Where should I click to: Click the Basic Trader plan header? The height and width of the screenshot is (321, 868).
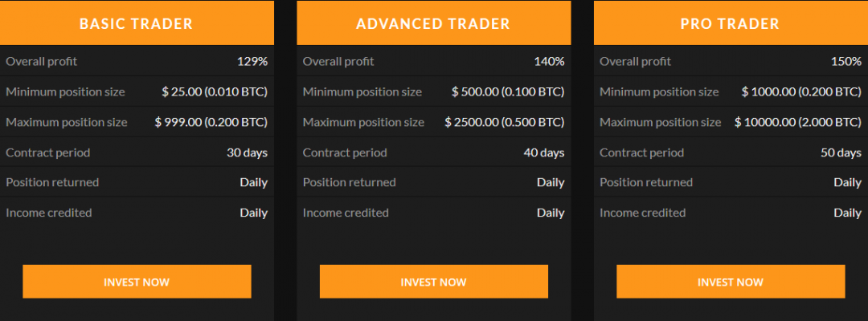pyautogui.click(x=137, y=23)
